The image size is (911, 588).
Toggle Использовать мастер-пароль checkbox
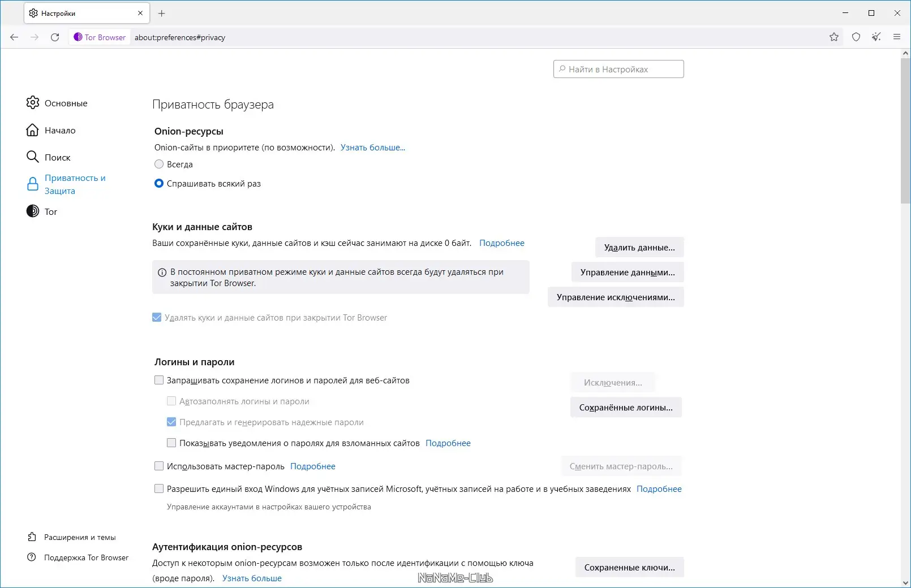[x=159, y=466]
